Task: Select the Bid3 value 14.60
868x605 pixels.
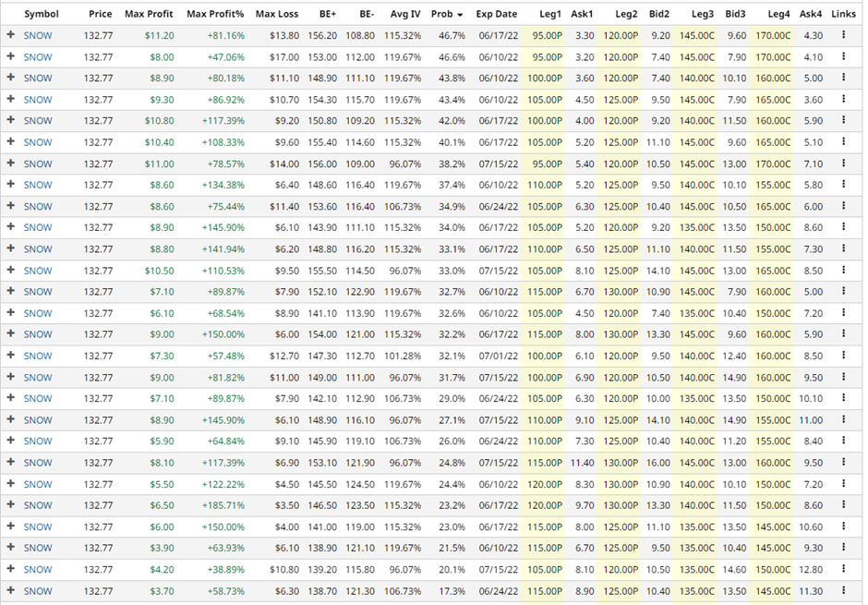Action: [x=734, y=570]
